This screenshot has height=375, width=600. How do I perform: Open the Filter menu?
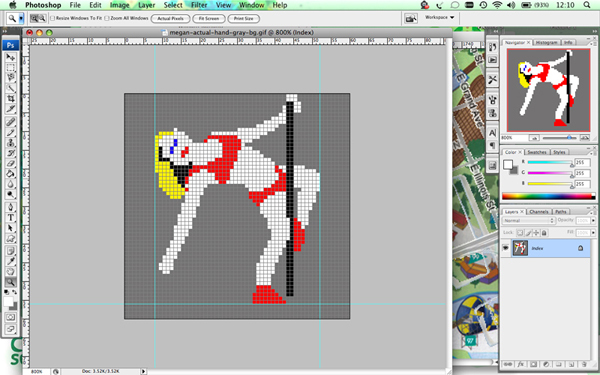tap(199, 5)
